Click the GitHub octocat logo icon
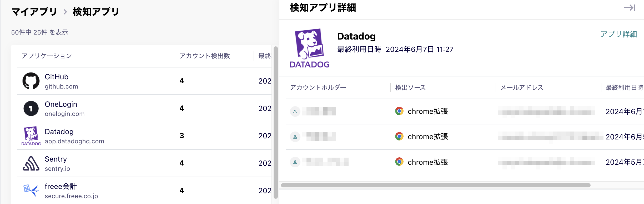The width and height of the screenshot is (644, 204). 31,81
